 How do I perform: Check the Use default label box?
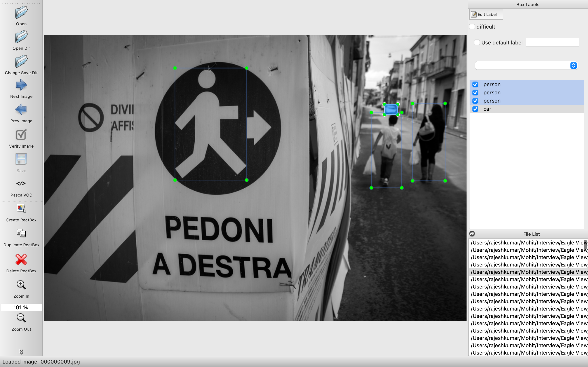[x=477, y=43]
